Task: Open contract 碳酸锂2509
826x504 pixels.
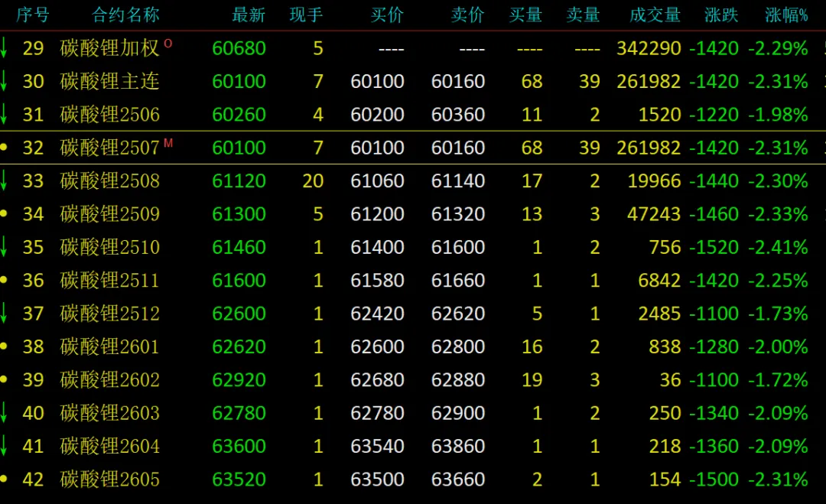Action: pyautogui.click(x=109, y=214)
